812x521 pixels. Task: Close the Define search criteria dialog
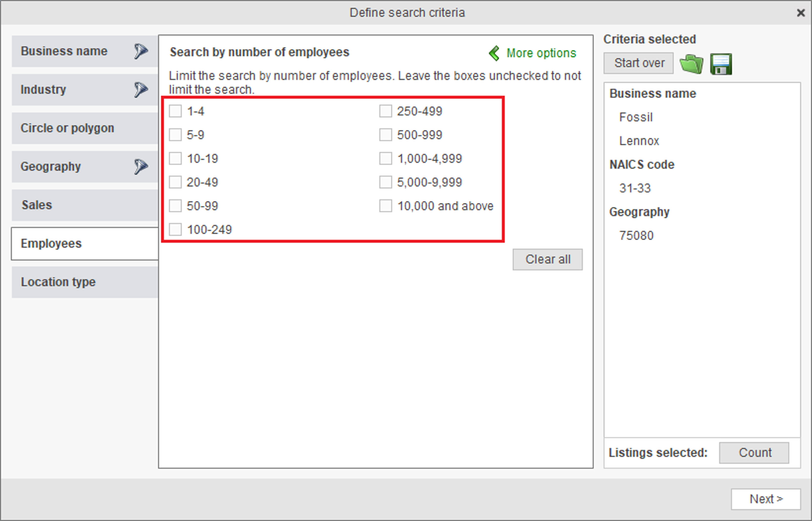(800, 13)
